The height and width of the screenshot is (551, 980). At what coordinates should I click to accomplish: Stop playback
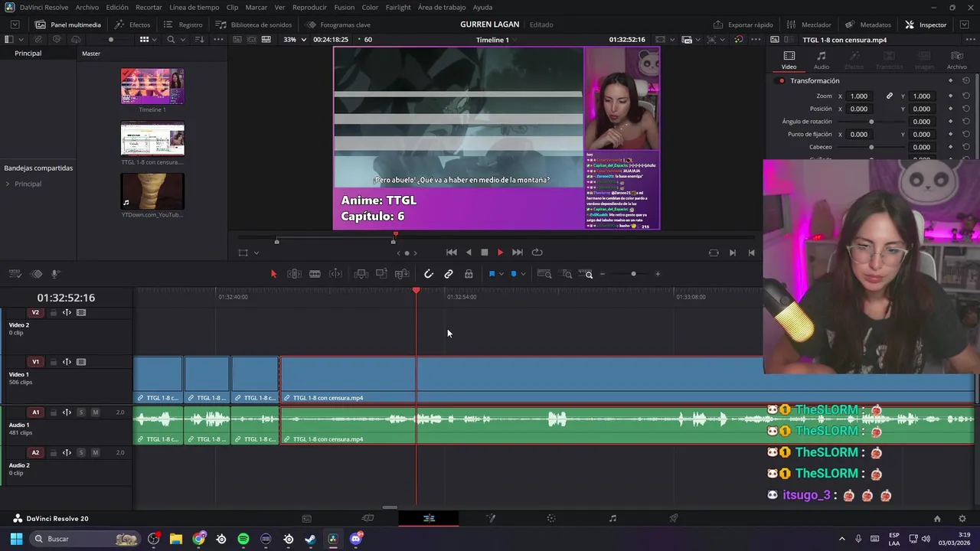pyautogui.click(x=484, y=253)
